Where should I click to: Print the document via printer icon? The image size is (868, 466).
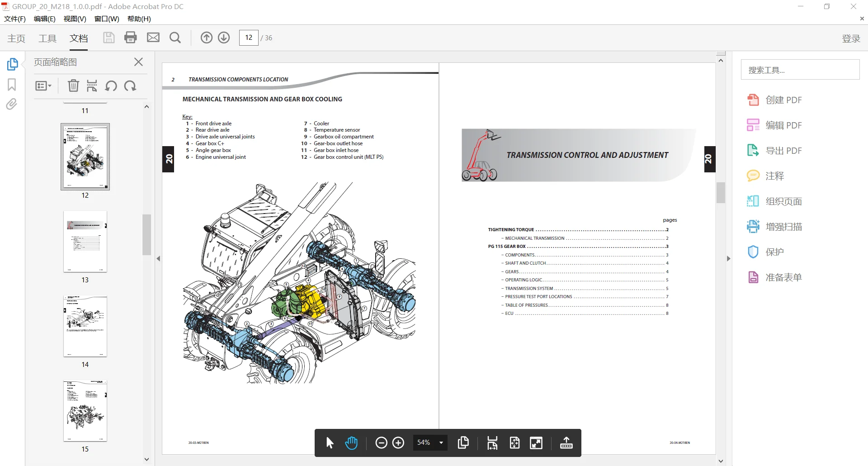(131, 38)
